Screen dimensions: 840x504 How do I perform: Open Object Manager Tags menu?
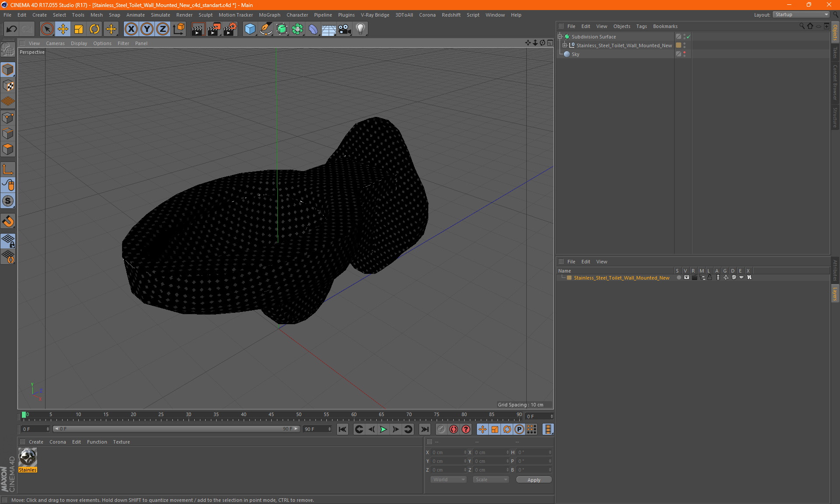point(641,26)
